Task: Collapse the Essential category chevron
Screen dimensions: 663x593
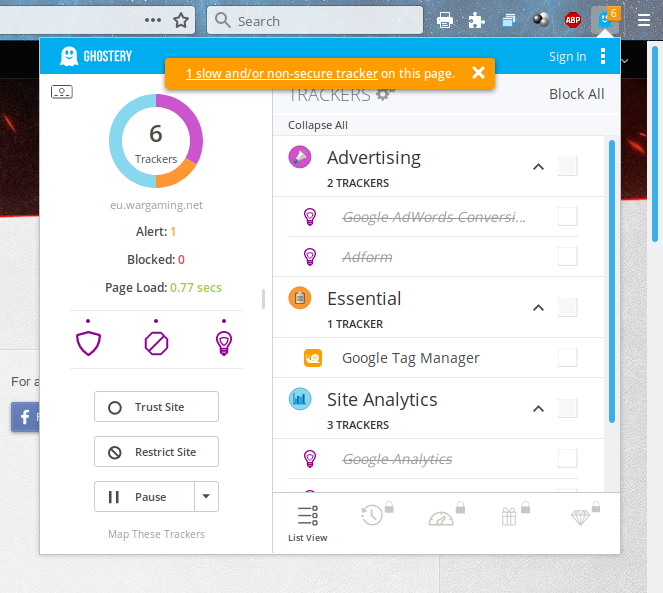Action: (x=538, y=307)
